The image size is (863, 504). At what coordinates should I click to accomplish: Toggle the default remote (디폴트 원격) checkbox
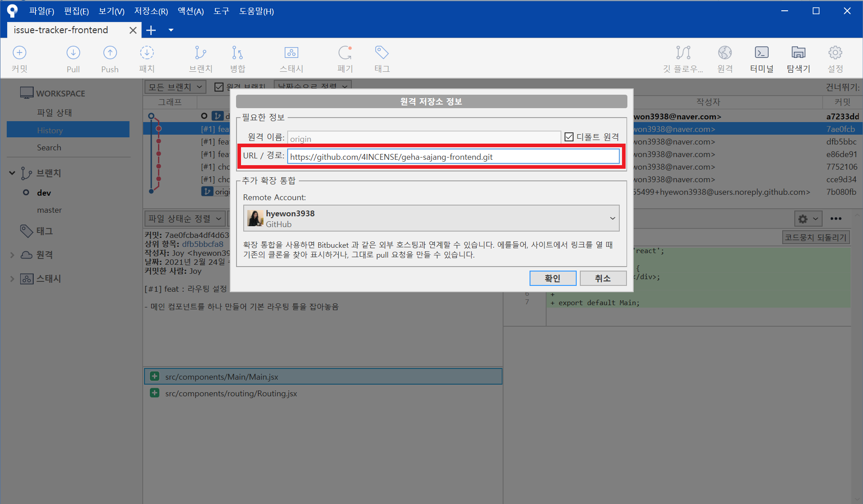tap(569, 137)
